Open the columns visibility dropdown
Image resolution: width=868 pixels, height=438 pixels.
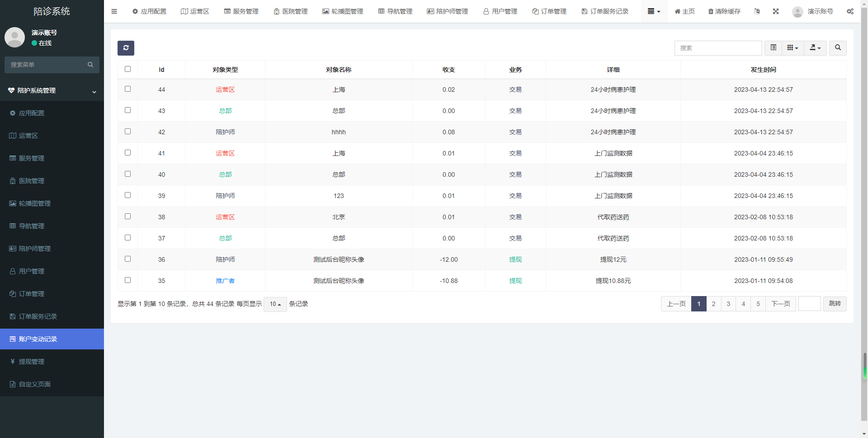click(x=793, y=48)
